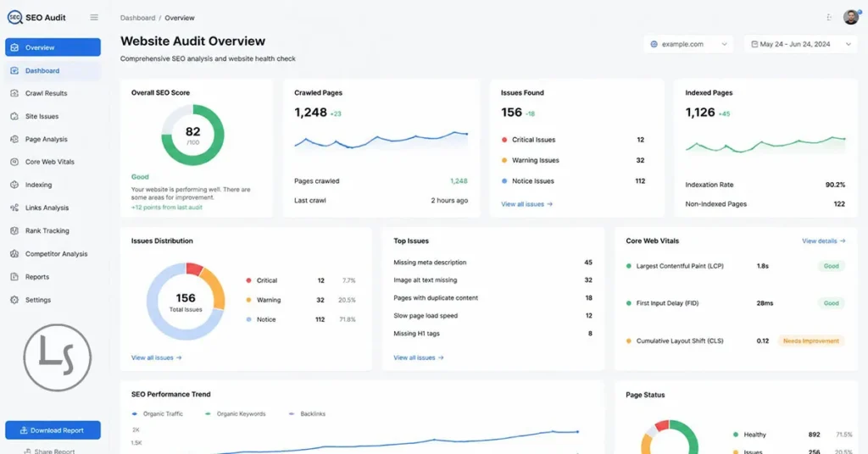This screenshot has width=868, height=454.
Task: Click the Indexing sidebar icon
Action: click(x=15, y=185)
